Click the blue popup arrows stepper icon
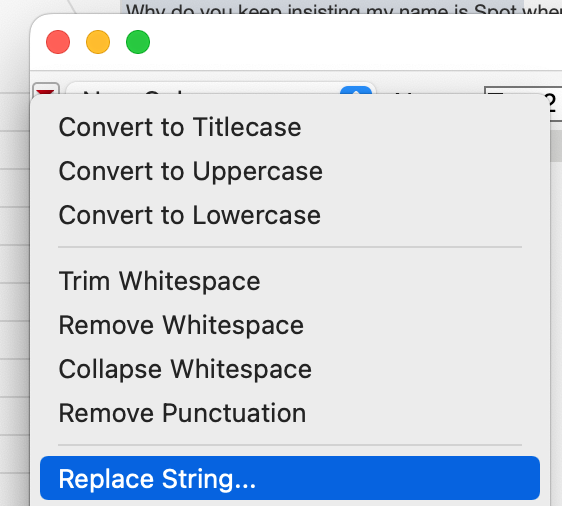 coord(356,90)
